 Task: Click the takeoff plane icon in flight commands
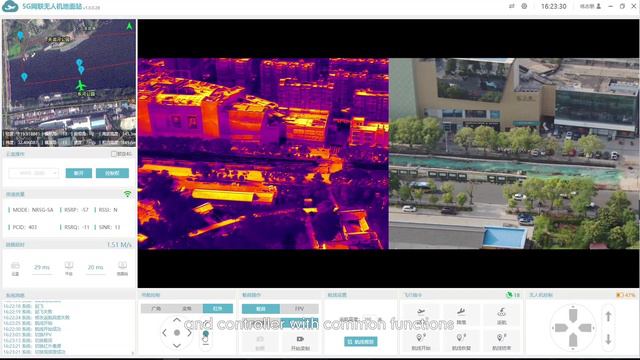click(x=421, y=312)
